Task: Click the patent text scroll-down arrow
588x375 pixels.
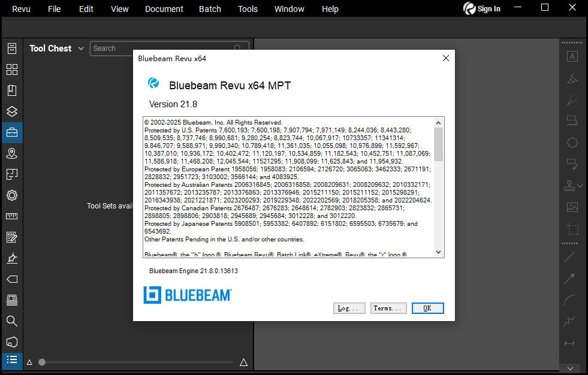Action: click(x=438, y=252)
